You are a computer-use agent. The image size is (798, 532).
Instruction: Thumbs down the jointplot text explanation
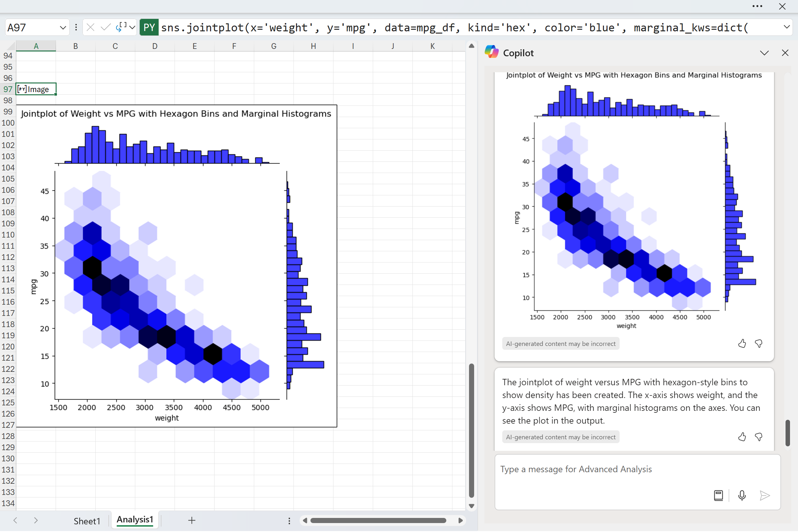[759, 437]
